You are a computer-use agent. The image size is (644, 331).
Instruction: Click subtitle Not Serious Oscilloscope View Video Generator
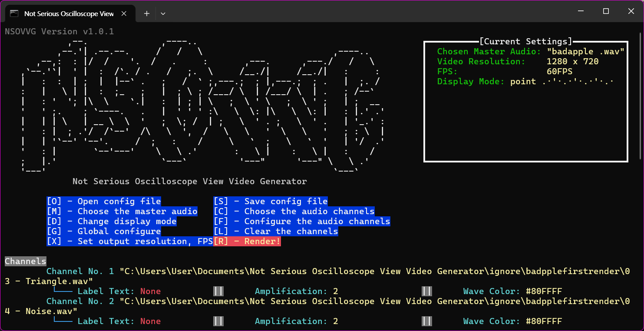[190, 182]
